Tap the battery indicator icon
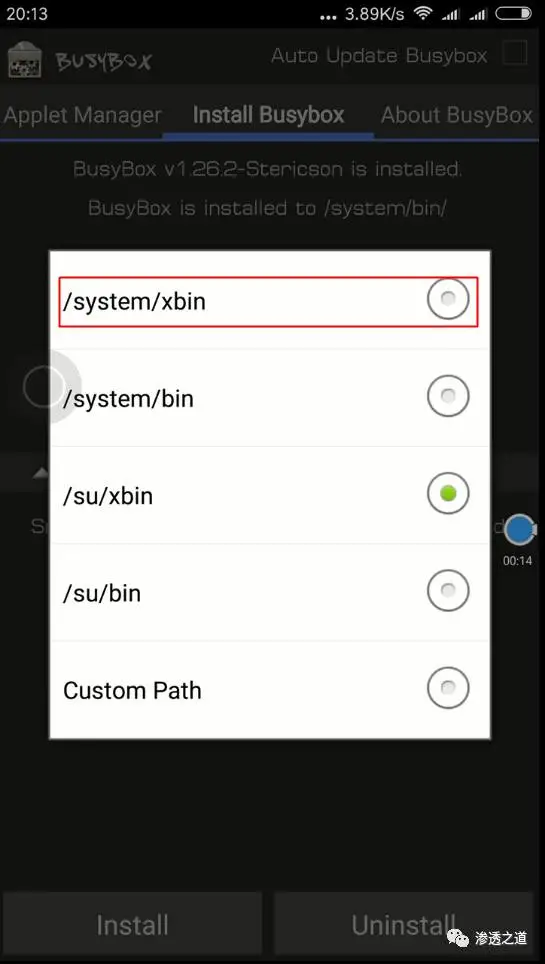Screen dimensions: 545x964 [x=513, y=13]
